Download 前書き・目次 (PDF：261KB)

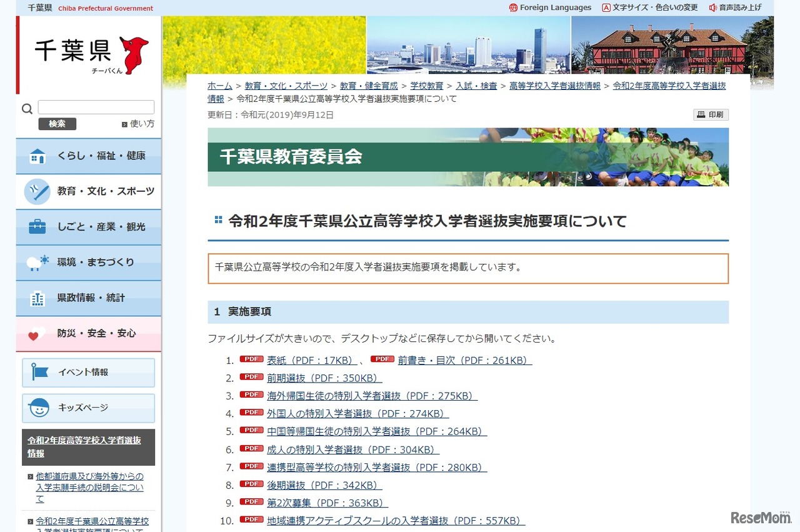(465, 361)
